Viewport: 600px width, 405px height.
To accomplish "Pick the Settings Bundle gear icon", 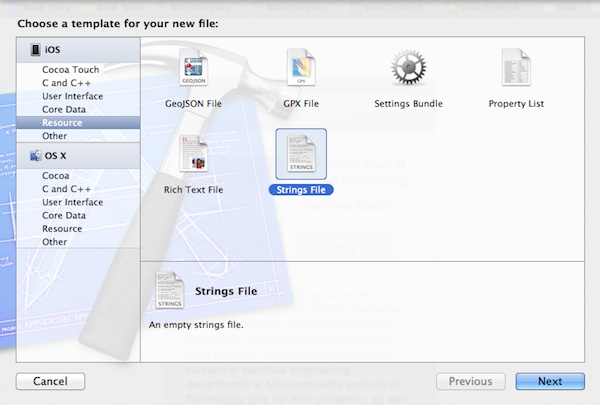I will pos(408,70).
